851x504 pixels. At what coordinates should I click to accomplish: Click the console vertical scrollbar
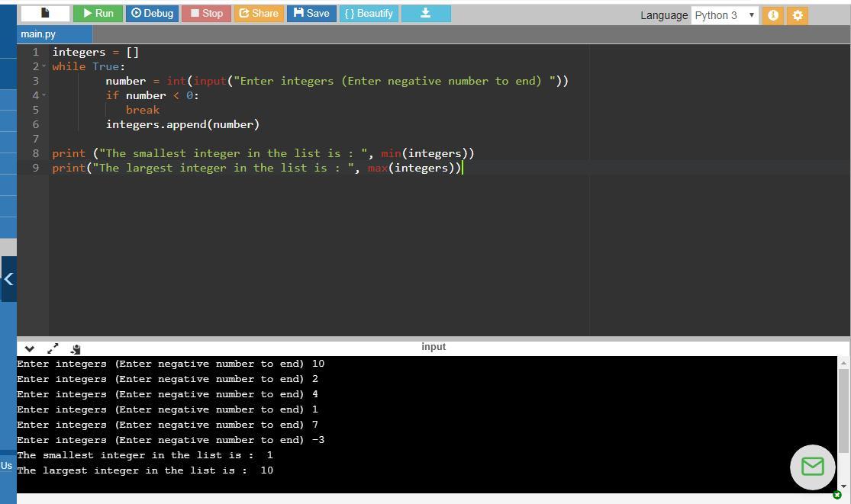(843, 411)
